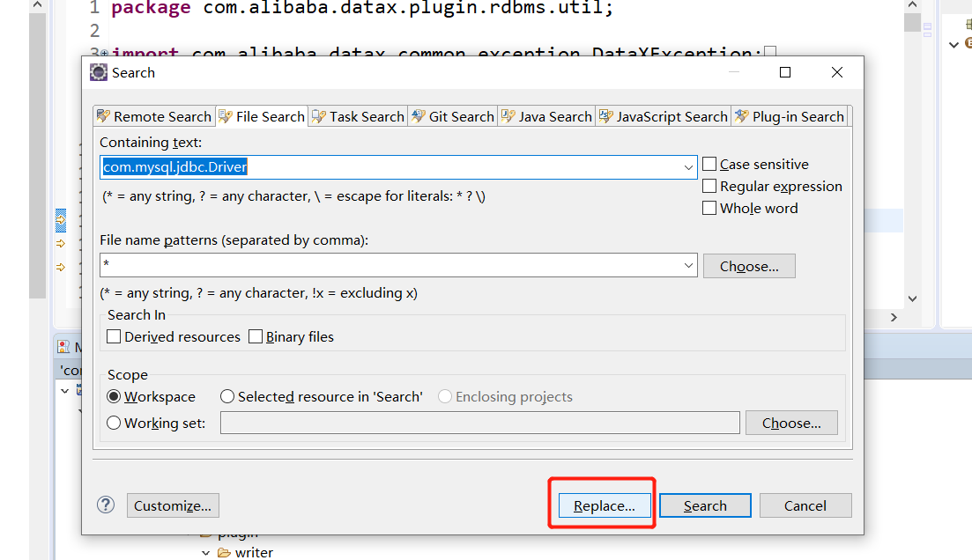Click the Plug-in Search tab icon
The width and height of the screenshot is (972, 560).
(742, 115)
